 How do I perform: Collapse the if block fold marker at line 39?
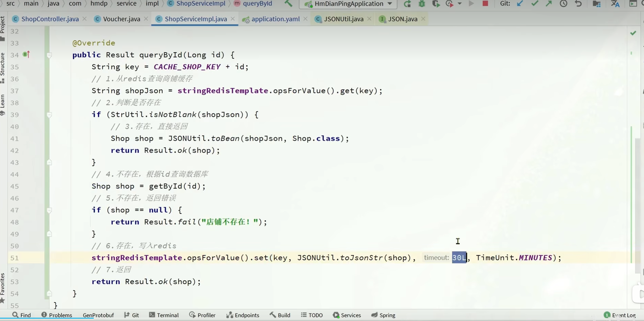[x=49, y=115]
